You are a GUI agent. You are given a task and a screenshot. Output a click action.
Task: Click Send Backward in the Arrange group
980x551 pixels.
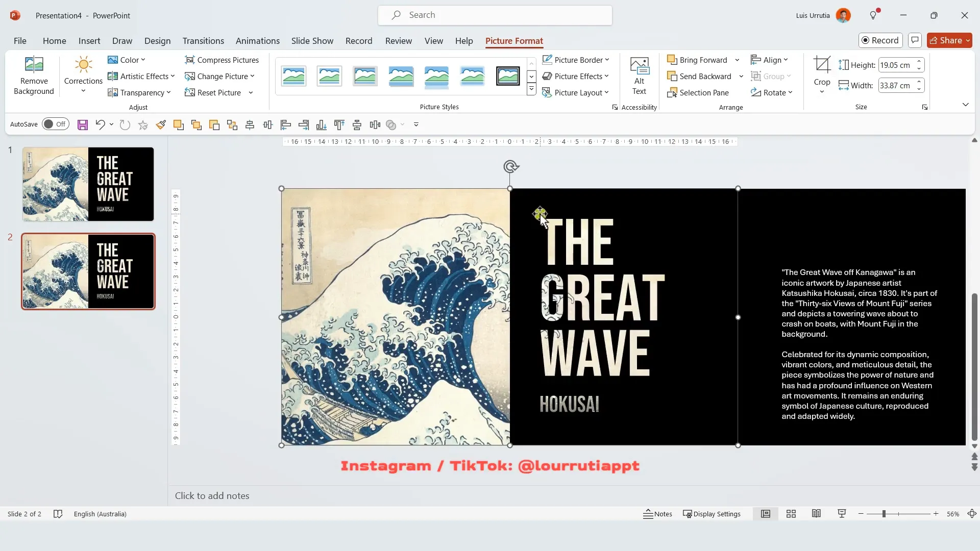pyautogui.click(x=699, y=76)
